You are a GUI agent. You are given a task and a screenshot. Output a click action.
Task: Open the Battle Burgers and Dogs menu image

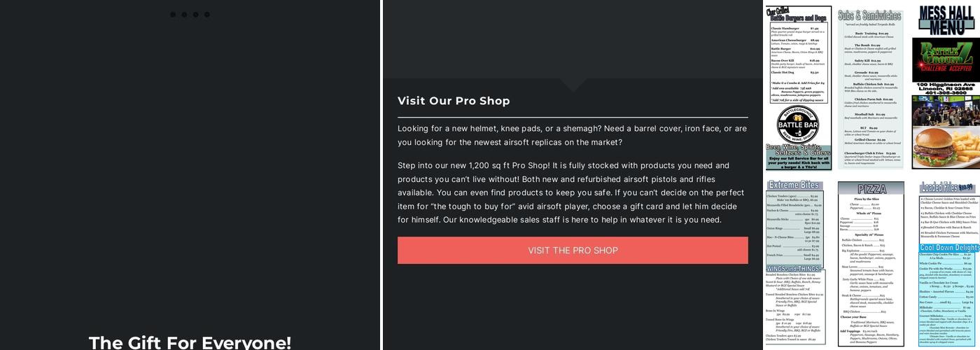(798, 56)
